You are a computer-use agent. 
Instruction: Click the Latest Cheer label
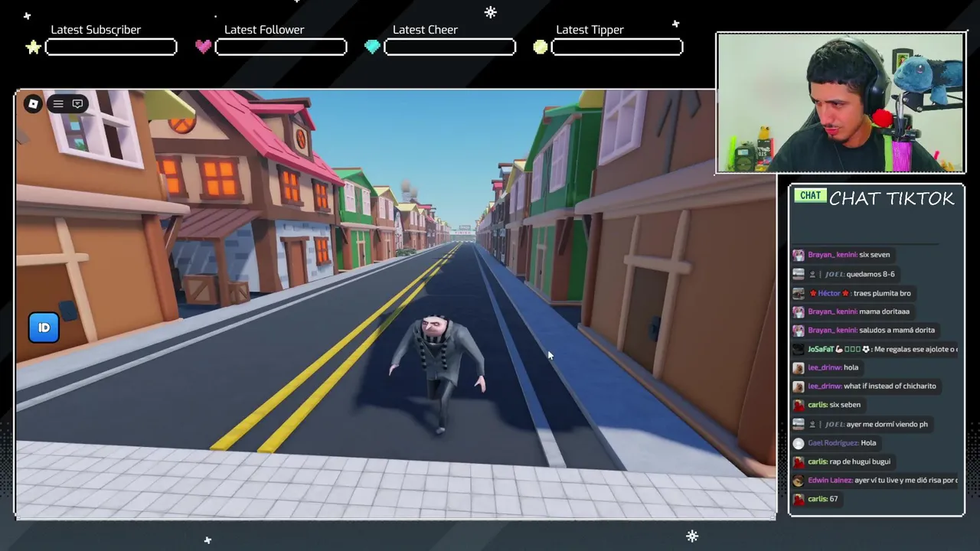[x=425, y=30]
